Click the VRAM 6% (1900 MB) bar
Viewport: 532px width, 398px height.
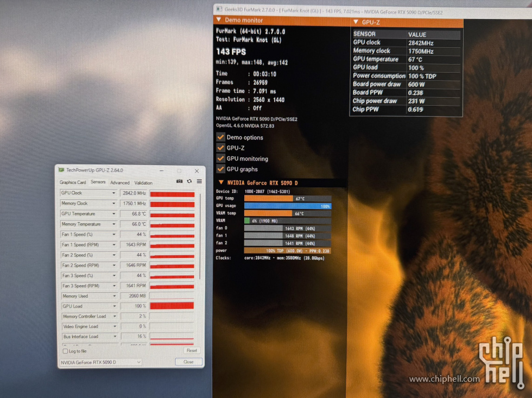coord(288,221)
